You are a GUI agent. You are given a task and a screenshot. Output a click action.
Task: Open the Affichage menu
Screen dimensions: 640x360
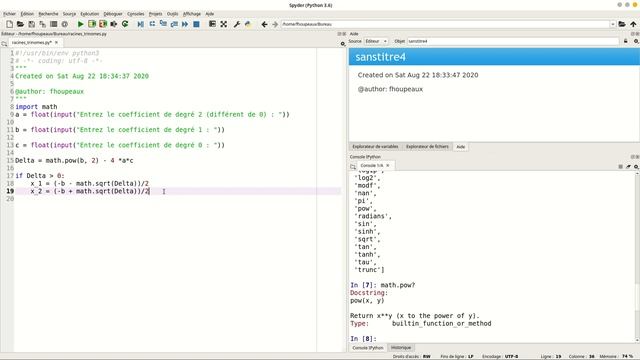point(192,14)
